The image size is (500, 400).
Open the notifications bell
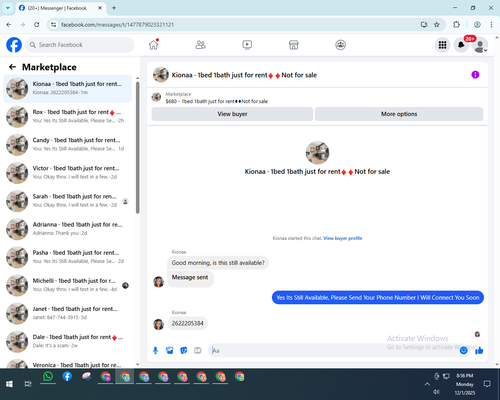coord(461,45)
